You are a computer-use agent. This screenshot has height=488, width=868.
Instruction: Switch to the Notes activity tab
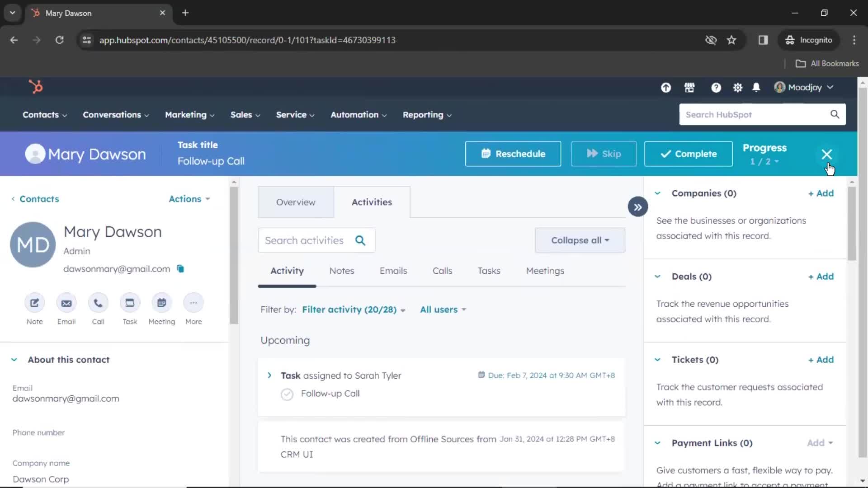coord(342,271)
